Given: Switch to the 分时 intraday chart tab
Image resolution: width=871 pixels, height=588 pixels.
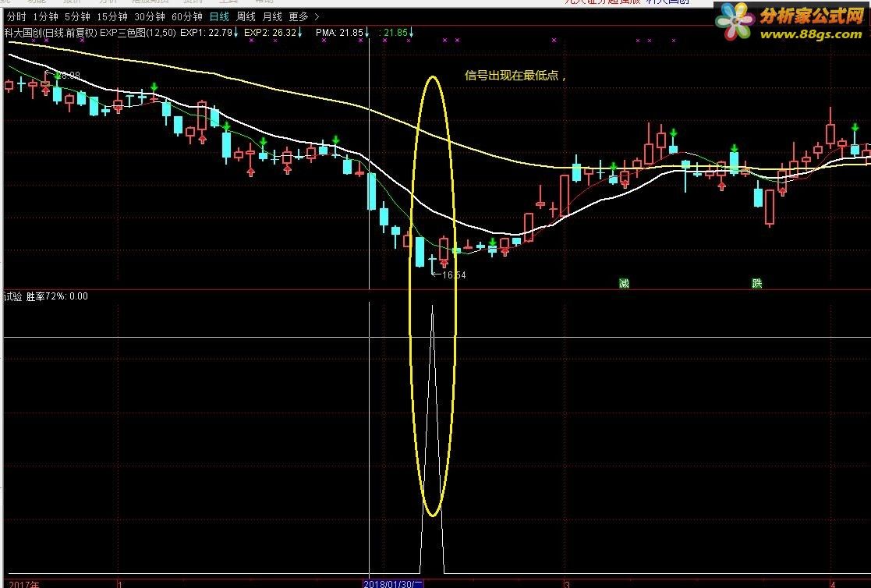Looking at the screenshot, I should [x=16, y=17].
